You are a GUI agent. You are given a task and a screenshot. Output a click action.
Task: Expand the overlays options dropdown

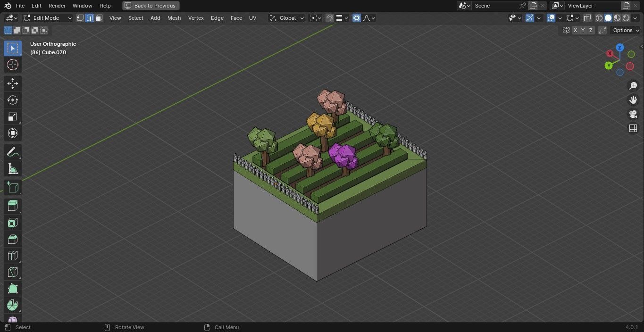click(560, 18)
